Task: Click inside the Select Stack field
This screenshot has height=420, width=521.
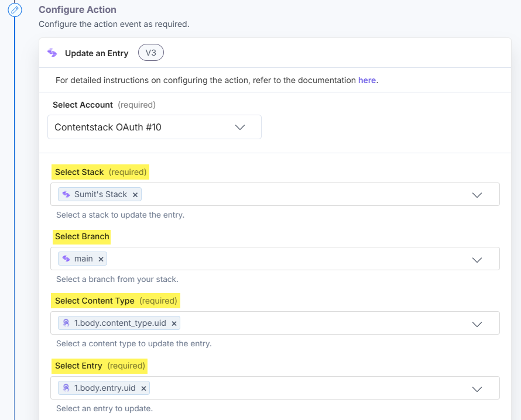Action: [x=275, y=194]
